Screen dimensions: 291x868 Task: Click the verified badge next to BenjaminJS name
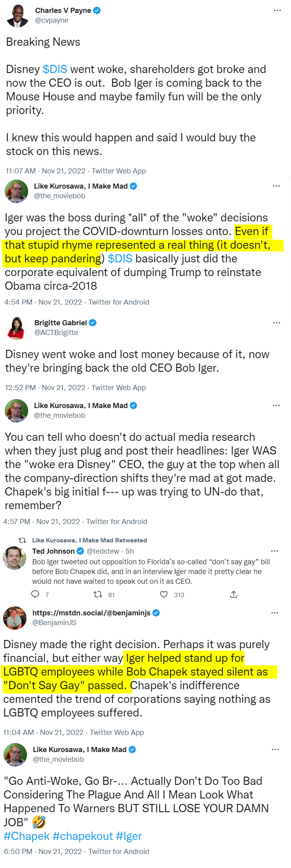[156, 613]
